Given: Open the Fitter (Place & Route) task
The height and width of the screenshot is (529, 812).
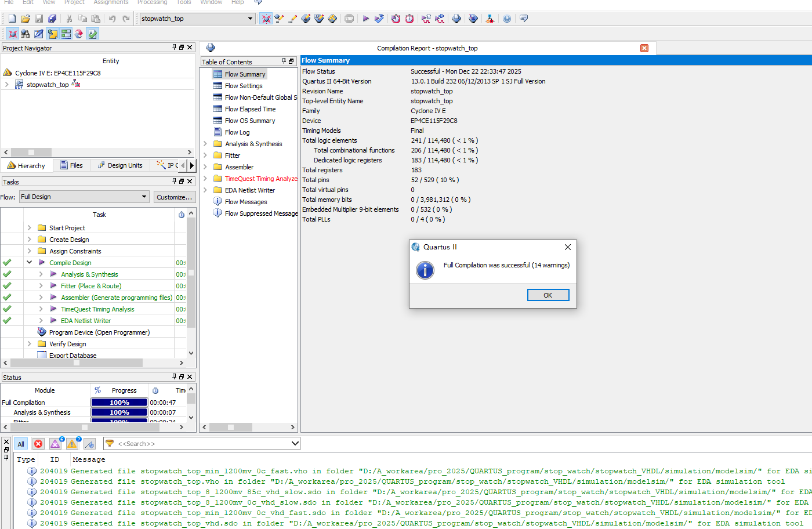Looking at the screenshot, I should pos(91,286).
